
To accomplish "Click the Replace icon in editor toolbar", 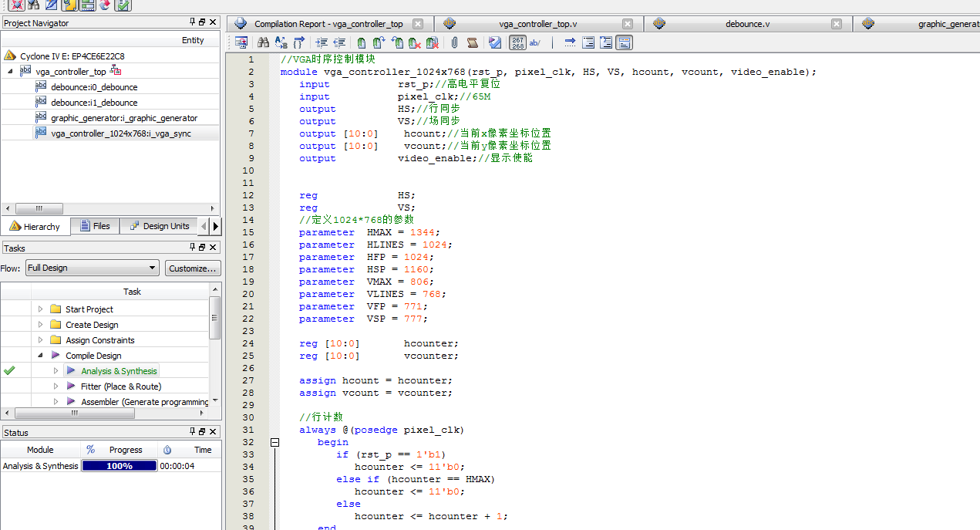I will [281, 42].
